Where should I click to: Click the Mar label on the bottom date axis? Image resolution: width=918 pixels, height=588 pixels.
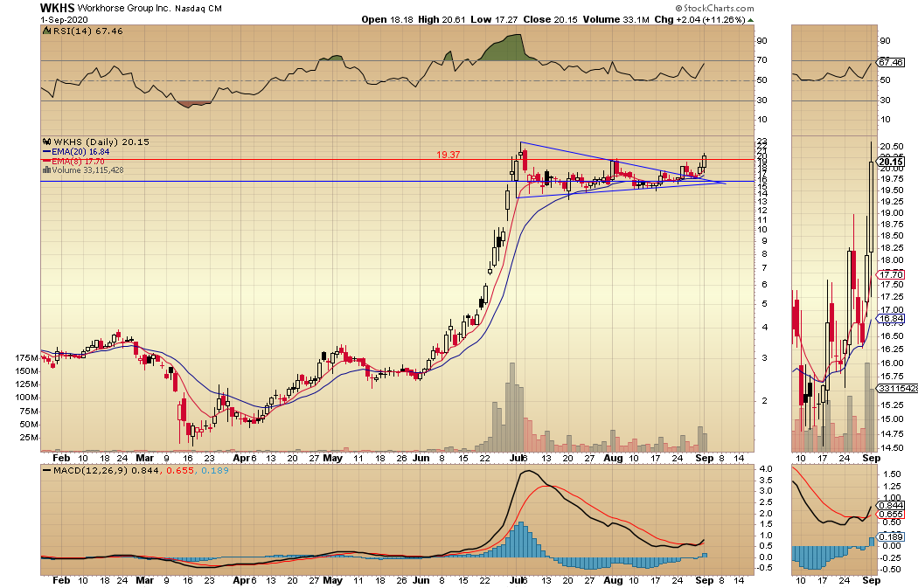pyautogui.click(x=144, y=580)
